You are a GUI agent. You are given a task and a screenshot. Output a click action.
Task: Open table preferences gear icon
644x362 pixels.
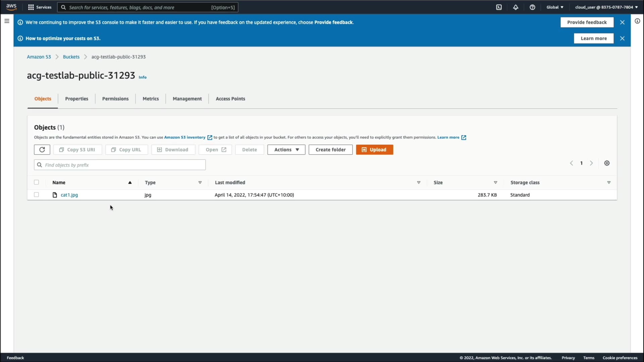(607, 163)
